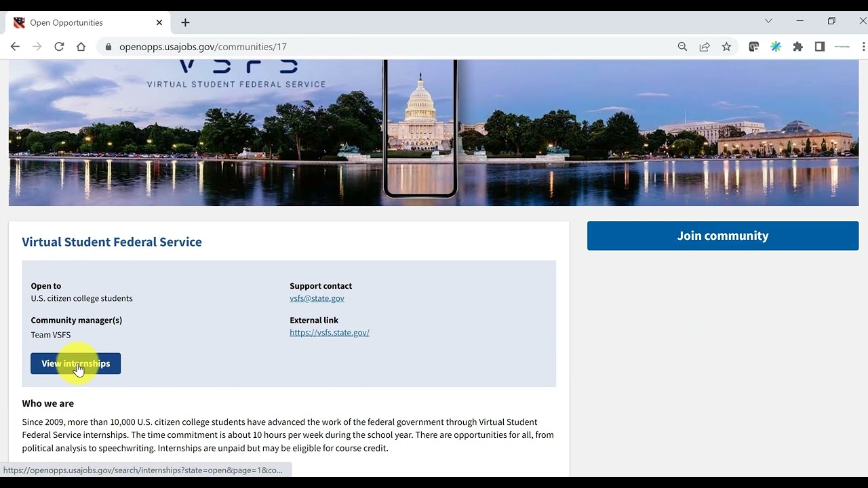Bookmark this page with the star icon
Image resolution: width=868 pixels, height=488 pixels.
click(726, 47)
